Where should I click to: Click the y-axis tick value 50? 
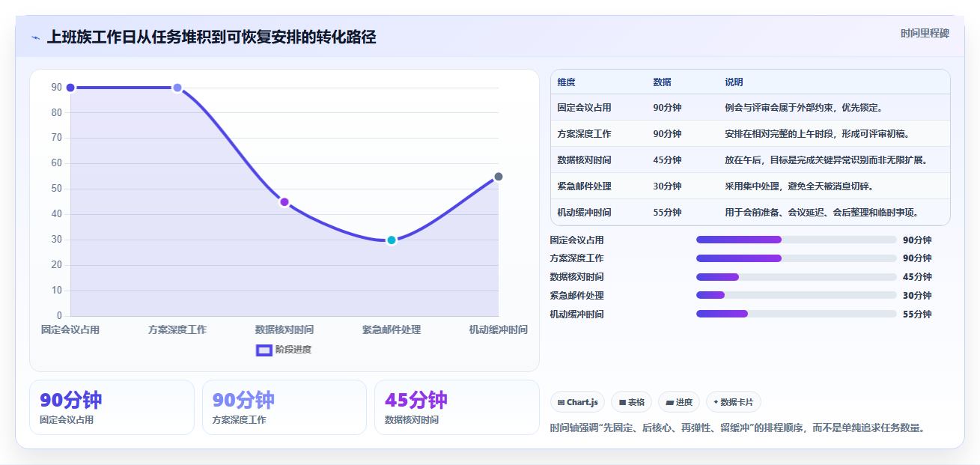tap(57, 189)
